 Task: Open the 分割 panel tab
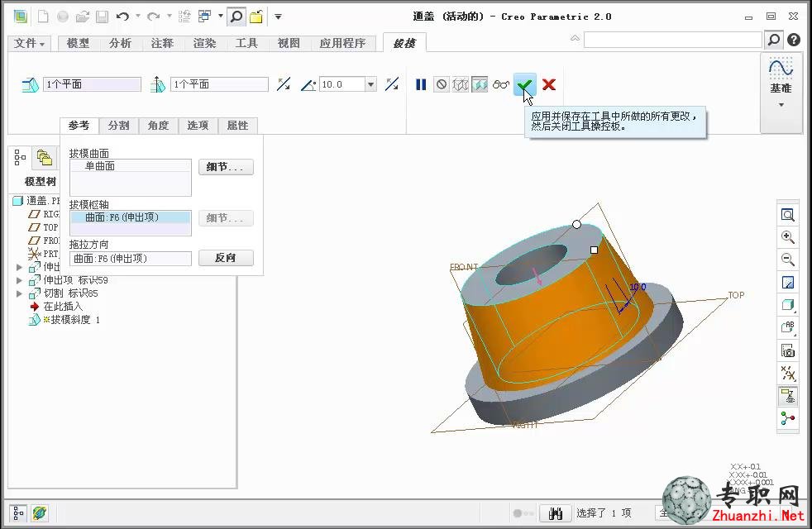pyautogui.click(x=118, y=126)
